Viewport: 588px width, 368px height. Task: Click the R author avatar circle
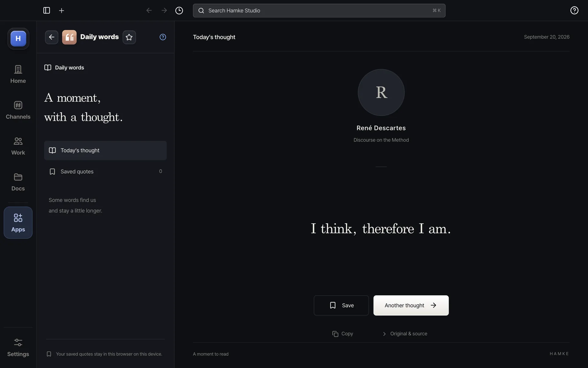point(381,92)
